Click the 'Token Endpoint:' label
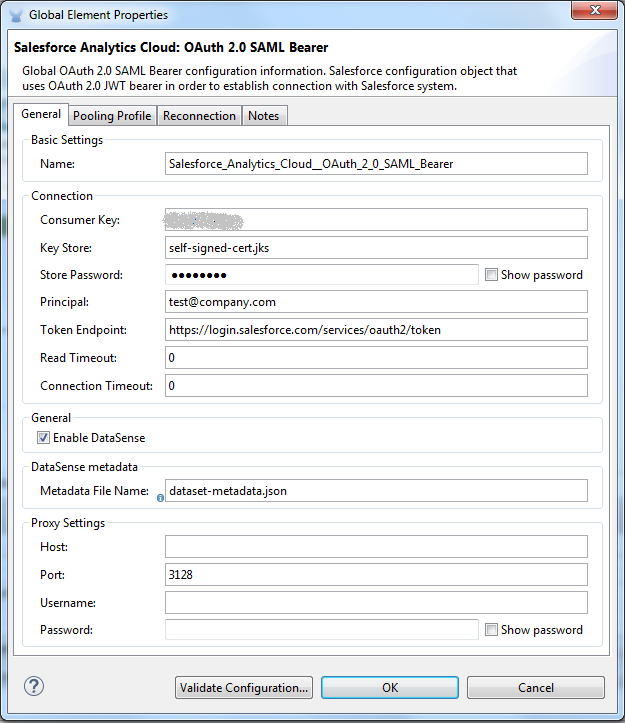Image resolution: width=625 pixels, height=723 pixels. pyautogui.click(x=83, y=330)
